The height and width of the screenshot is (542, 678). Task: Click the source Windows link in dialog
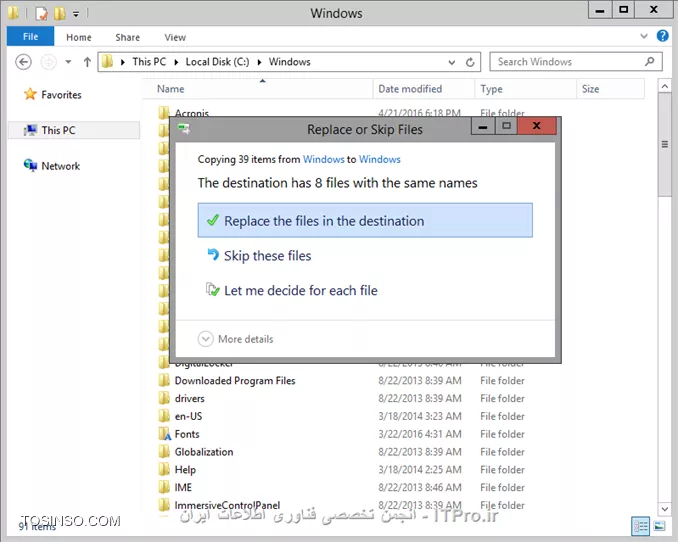pyautogui.click(x=323, y=159)
